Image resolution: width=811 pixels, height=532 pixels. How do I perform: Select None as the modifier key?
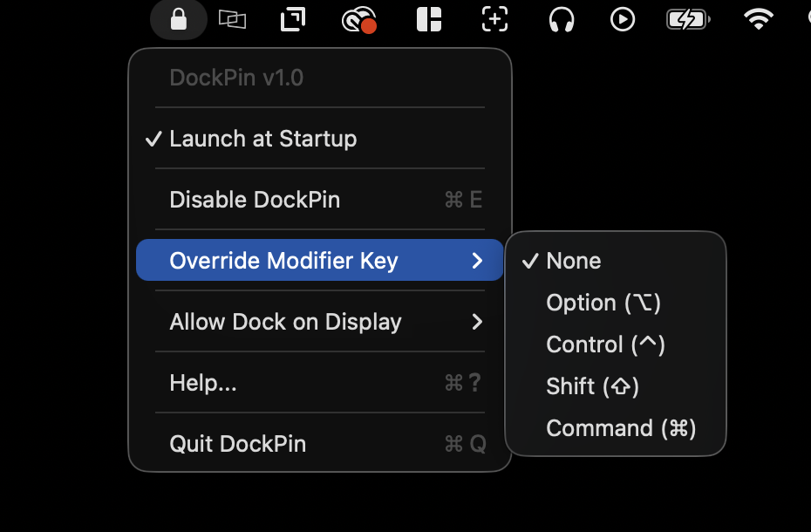[x=573, y=260]
